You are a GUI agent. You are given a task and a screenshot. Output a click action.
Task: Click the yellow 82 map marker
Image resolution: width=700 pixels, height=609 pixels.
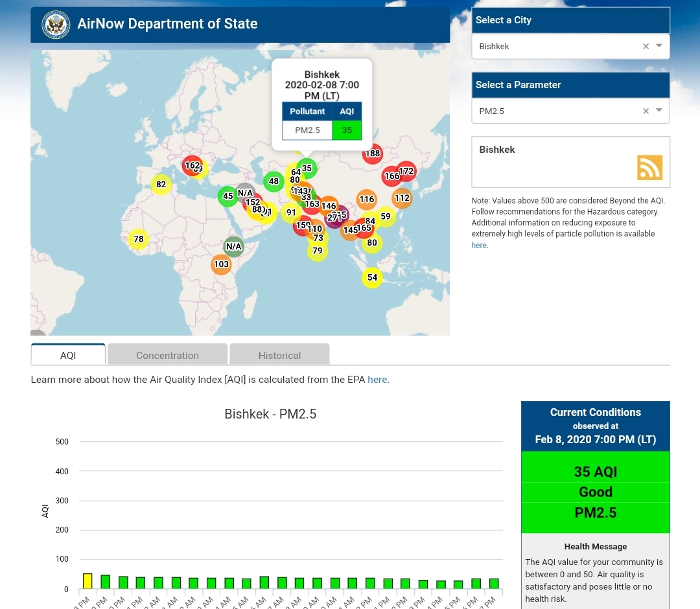161,185
